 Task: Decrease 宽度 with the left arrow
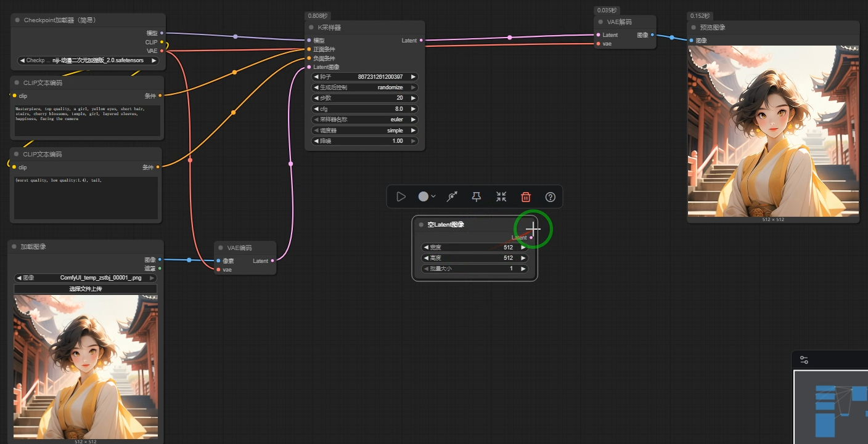[426, 248]
